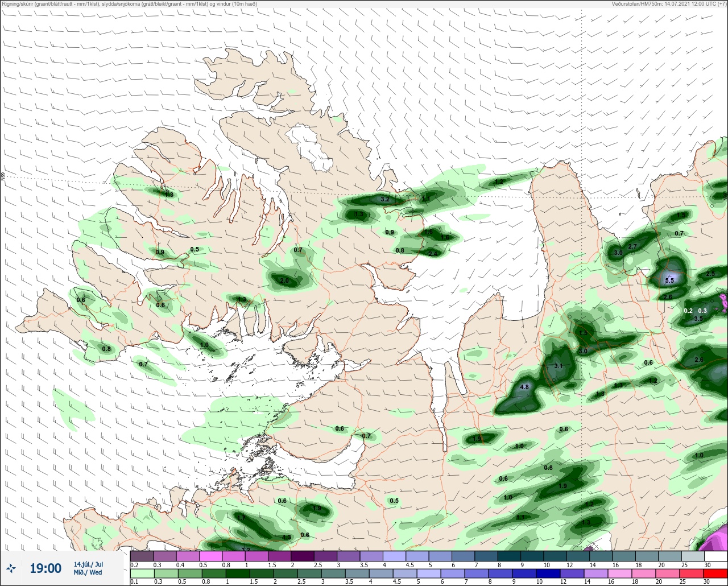
Task: Click the 5.5 precipitation value on the map
Action: pos(669,280)
